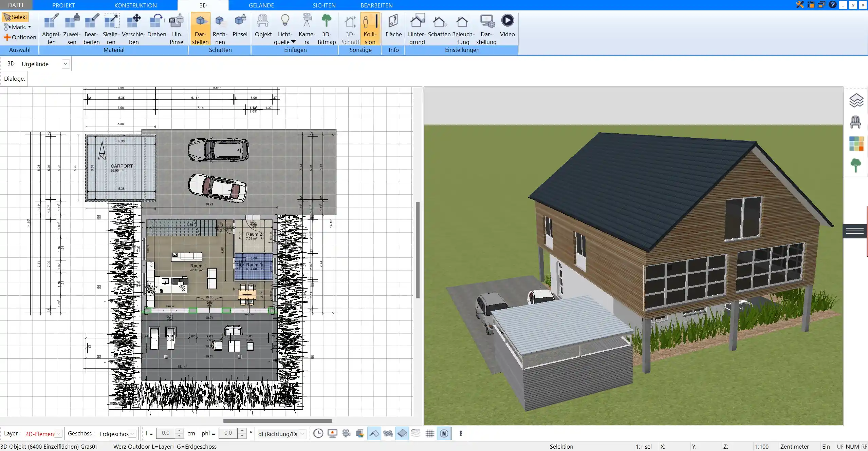
Task: Click the length l input field
Action: coord(166,433)
